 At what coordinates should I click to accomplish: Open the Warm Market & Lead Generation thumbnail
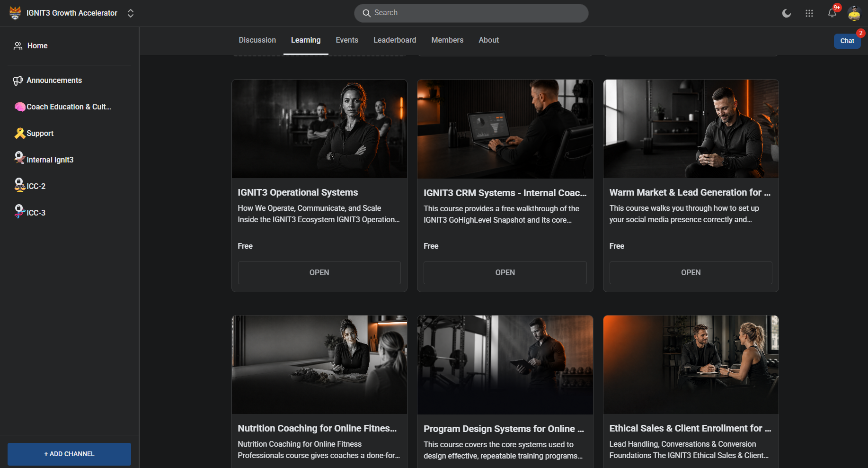point(691,129)
